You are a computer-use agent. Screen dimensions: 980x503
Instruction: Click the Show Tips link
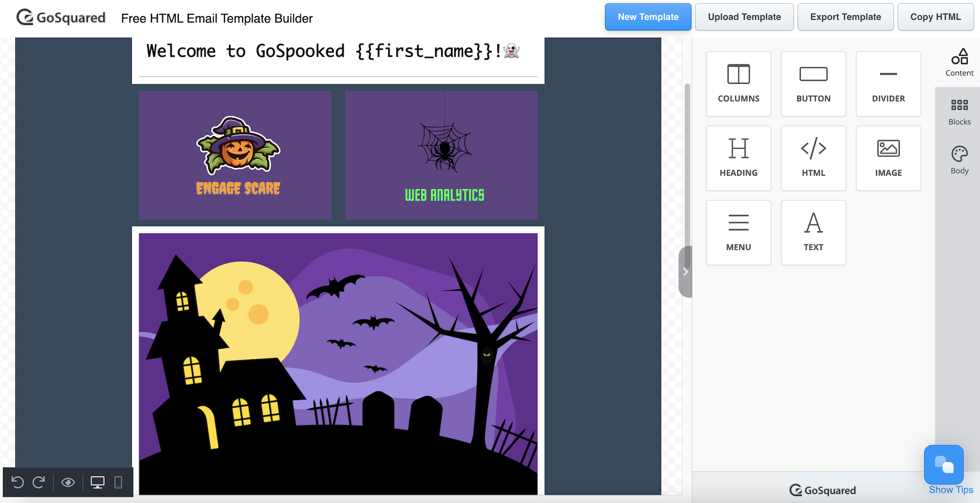point(951,490)
